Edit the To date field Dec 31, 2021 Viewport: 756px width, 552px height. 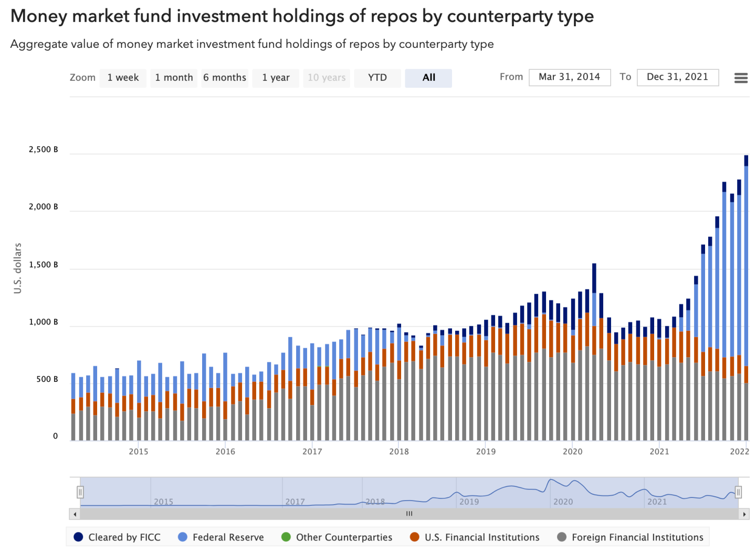click(x=678, y=77)
